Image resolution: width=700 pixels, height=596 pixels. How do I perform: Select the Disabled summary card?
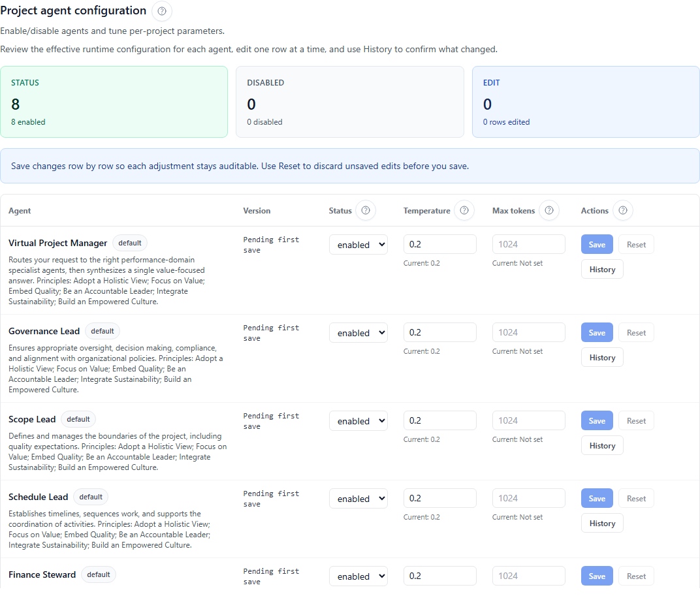(349, 102)
